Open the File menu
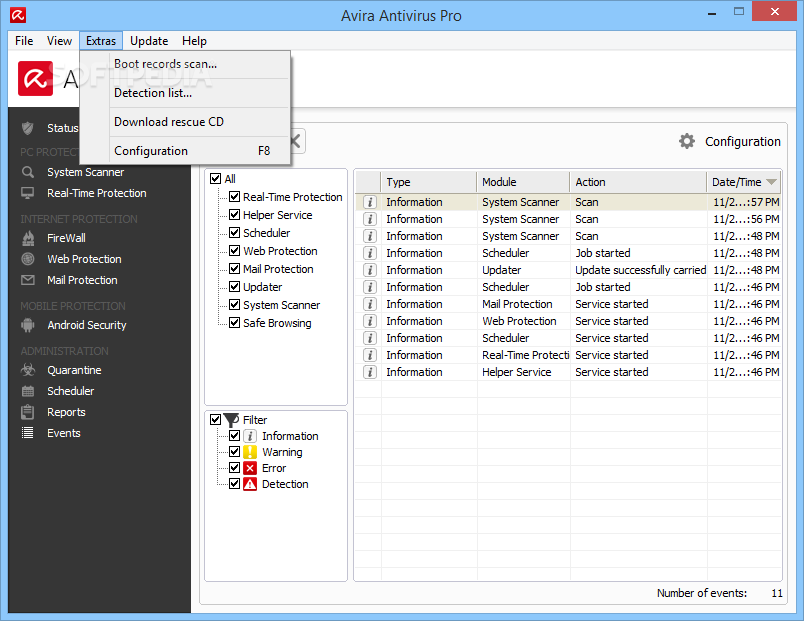Image resolution: width=804 pixels, height=621 pixels. click(x=24, y=41)
